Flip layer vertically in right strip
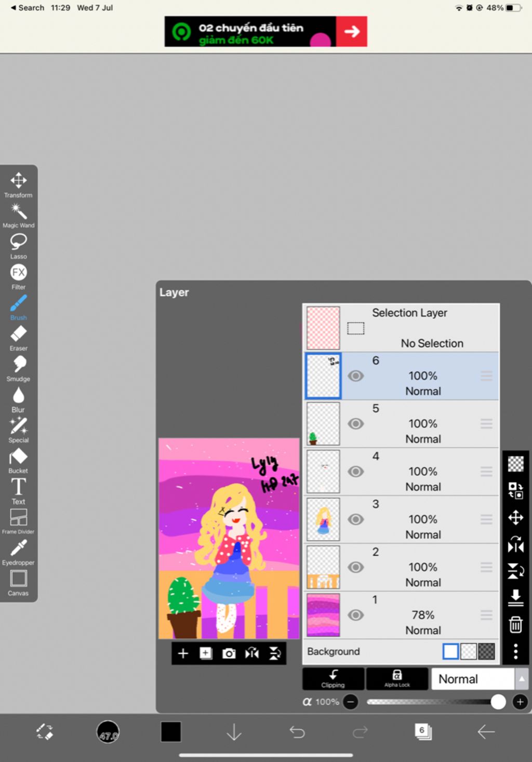Screen dimensions: 532x762 [515, 571]
